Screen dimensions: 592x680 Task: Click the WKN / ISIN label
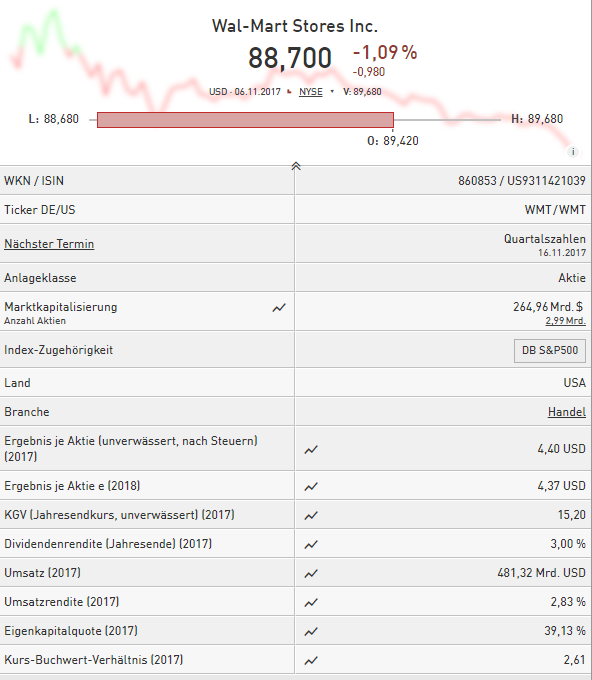(x=34, y=180)
